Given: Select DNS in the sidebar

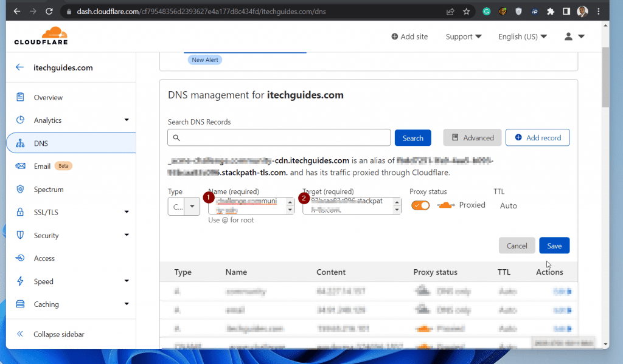Looking at the screenshot, I should 71,143.
